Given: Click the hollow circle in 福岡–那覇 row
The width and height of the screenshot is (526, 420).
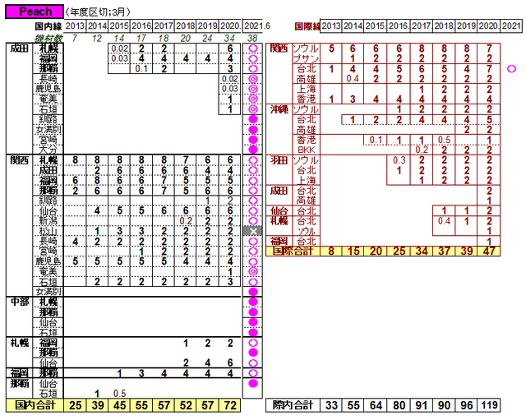Looking at the screenshot, I should point(253,373).
